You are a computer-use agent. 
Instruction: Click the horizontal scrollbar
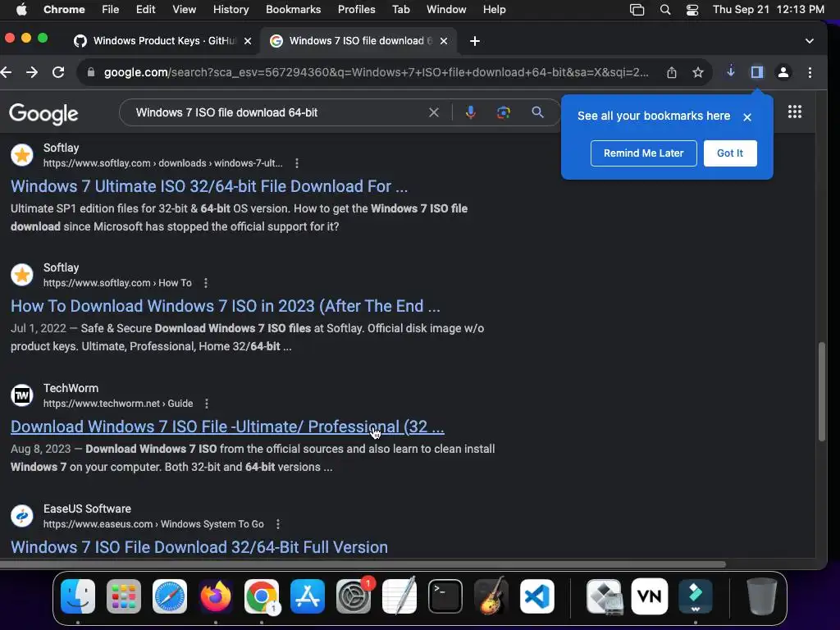pos(363,564)
